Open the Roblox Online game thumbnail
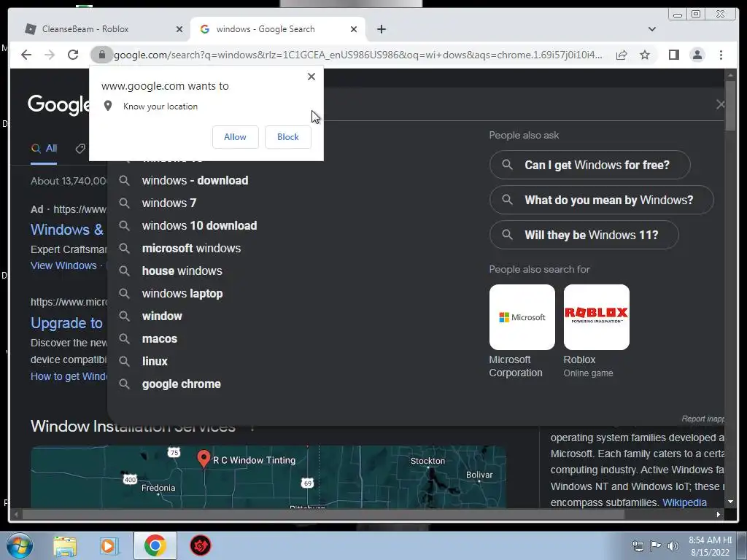The image size is (747, 560). 597,317
